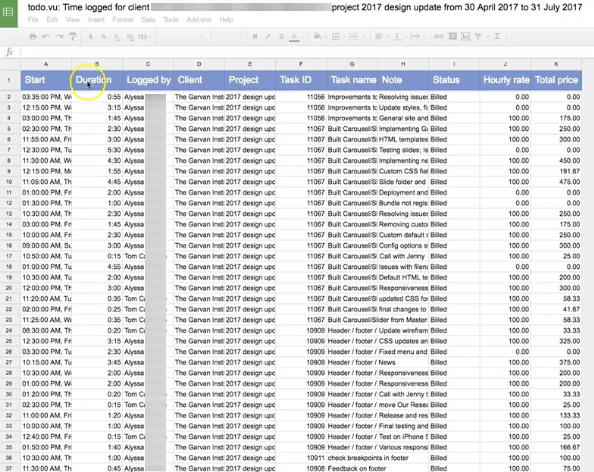Click the Task name header cell
594x472 pixels.
pos(352,80)
